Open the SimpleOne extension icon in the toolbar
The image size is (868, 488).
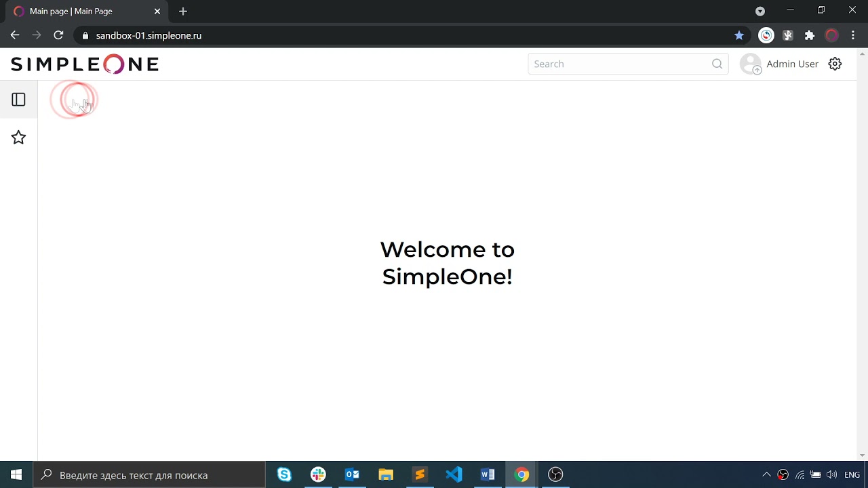coord(831,35)
